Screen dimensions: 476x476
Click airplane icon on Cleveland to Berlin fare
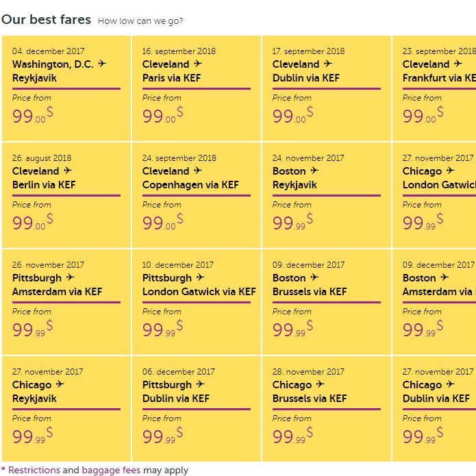pyautogui.click(x=68, y=171)
